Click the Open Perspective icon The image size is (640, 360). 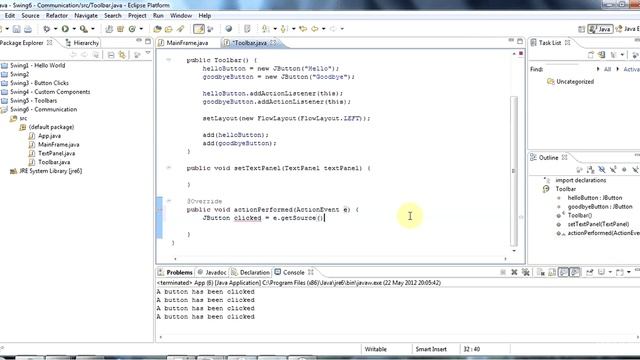point(582,29)
